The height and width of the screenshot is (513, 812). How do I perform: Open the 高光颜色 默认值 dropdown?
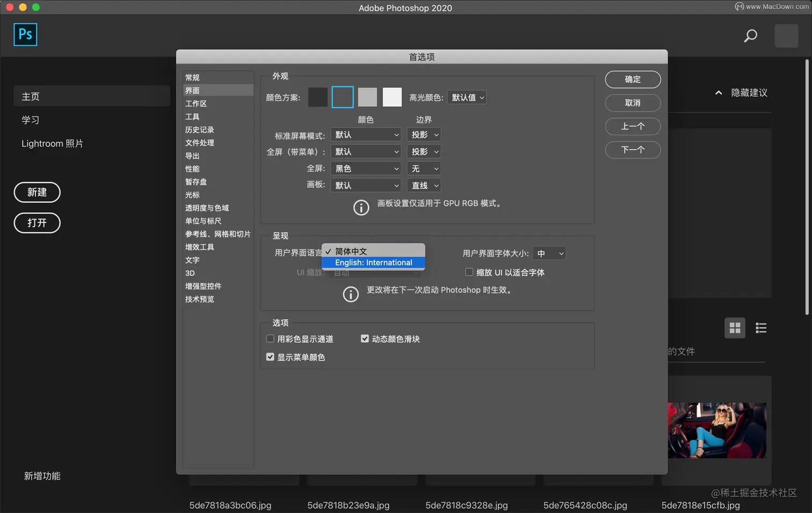467,97
